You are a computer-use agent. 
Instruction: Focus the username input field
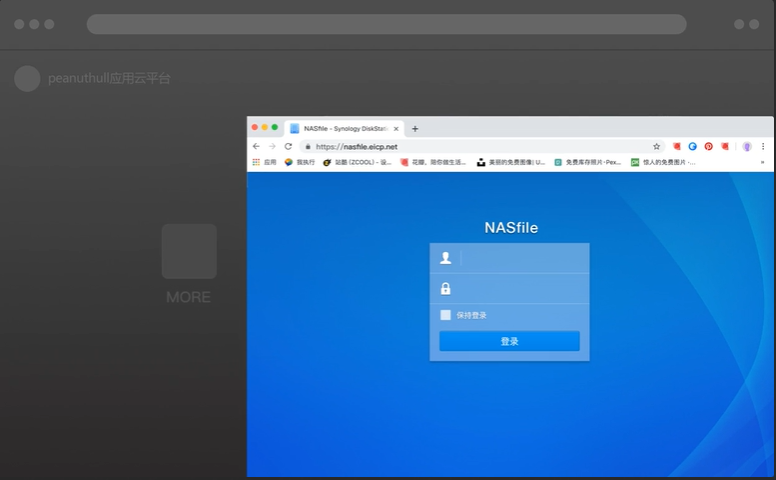click(x=520, y=258)
